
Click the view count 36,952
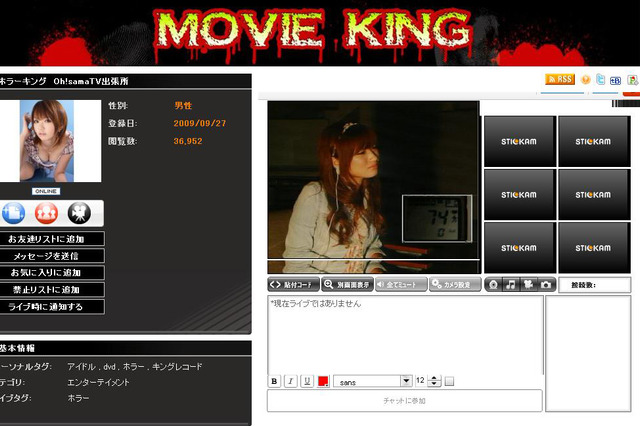(x=188, y=141)
